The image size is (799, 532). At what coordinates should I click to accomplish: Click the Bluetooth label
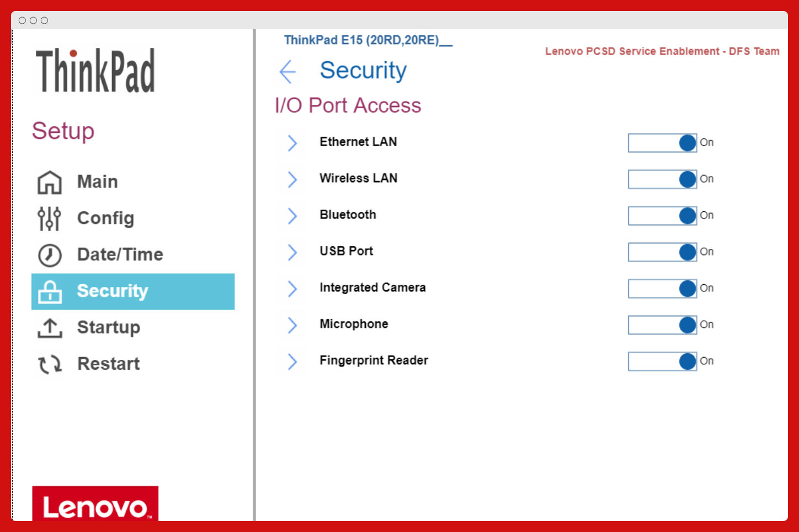coord(348,215)
